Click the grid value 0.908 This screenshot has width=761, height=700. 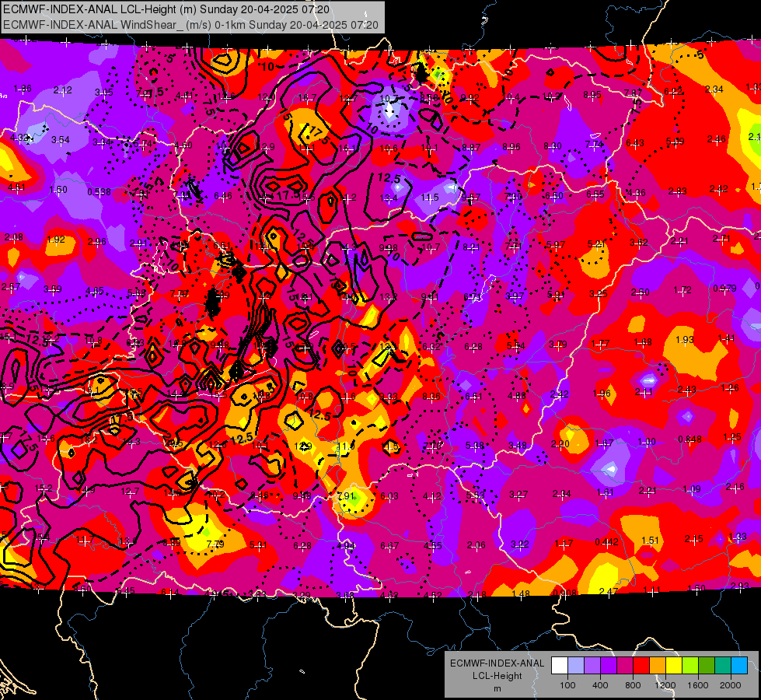tap(565, 593)
